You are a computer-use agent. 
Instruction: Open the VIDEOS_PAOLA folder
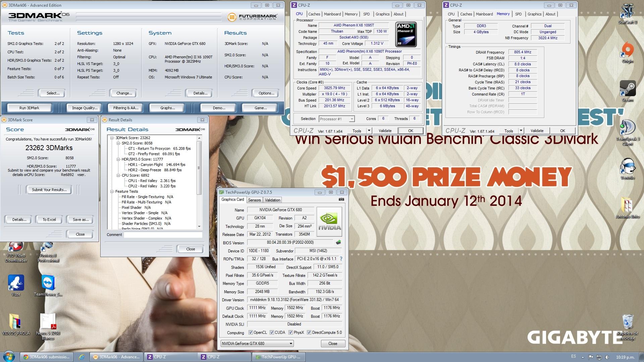[16, 324]
